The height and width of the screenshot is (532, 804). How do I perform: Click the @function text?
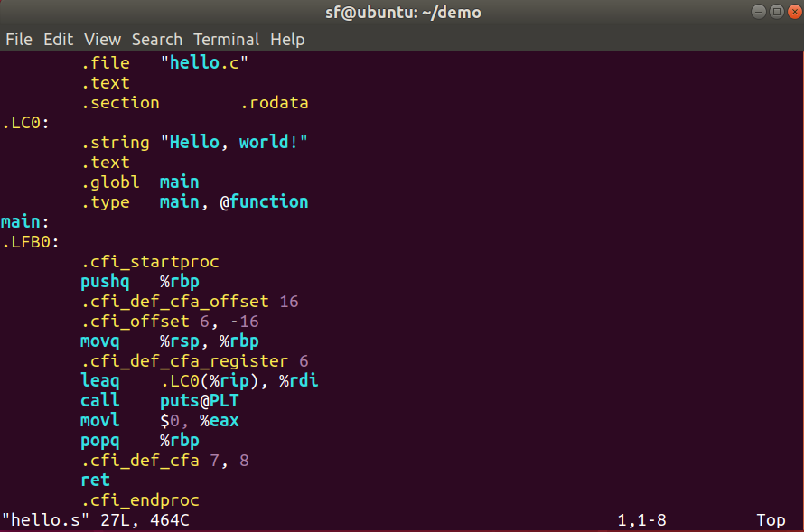tap(264, 202)
